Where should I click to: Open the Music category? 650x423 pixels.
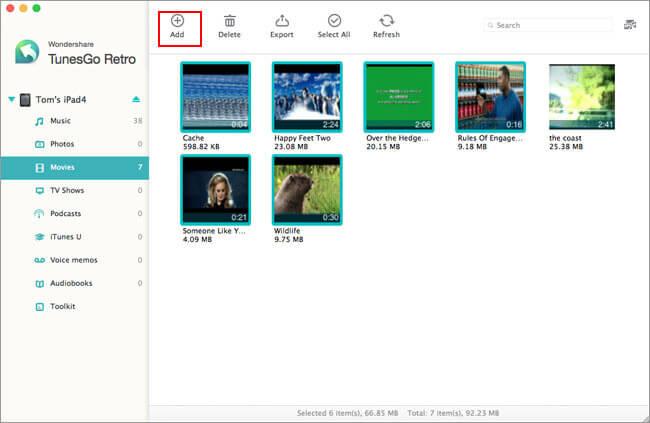tap(75, 121)
